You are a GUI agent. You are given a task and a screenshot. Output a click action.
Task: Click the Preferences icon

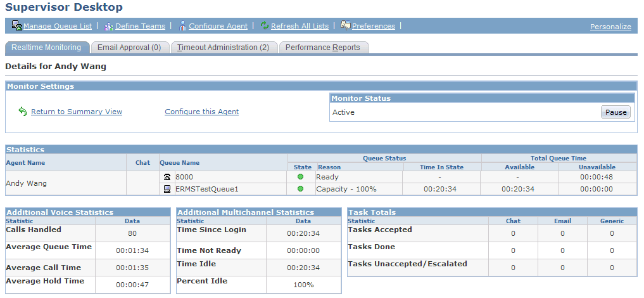click(345, 25)
